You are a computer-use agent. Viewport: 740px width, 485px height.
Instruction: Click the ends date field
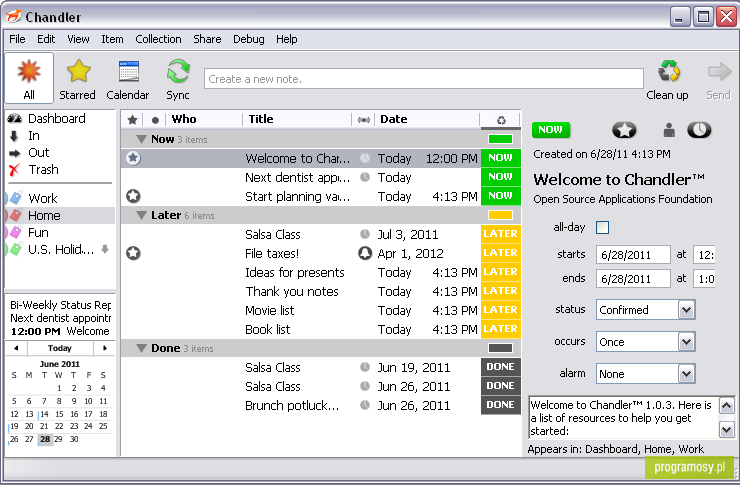[633, 278]
